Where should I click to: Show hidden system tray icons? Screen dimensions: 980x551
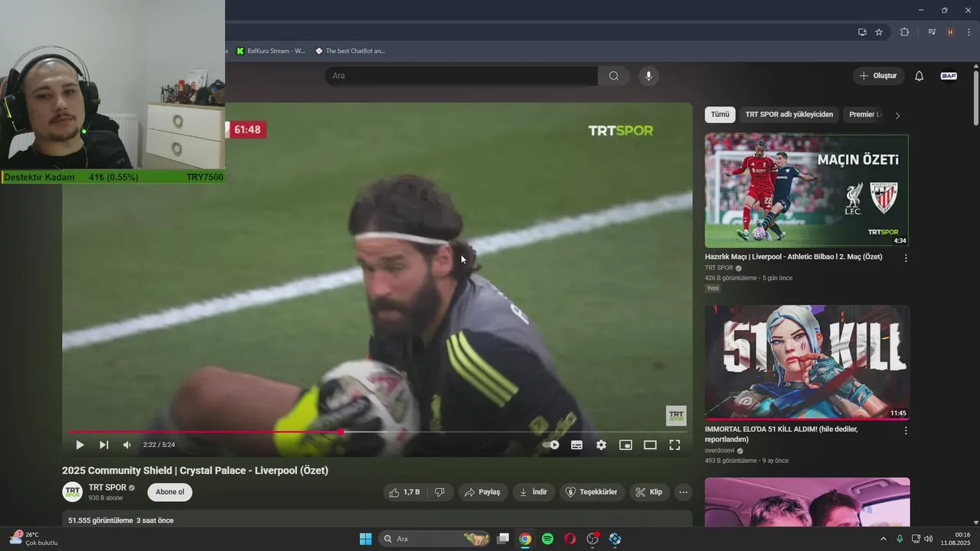click(x=883, y=539)
